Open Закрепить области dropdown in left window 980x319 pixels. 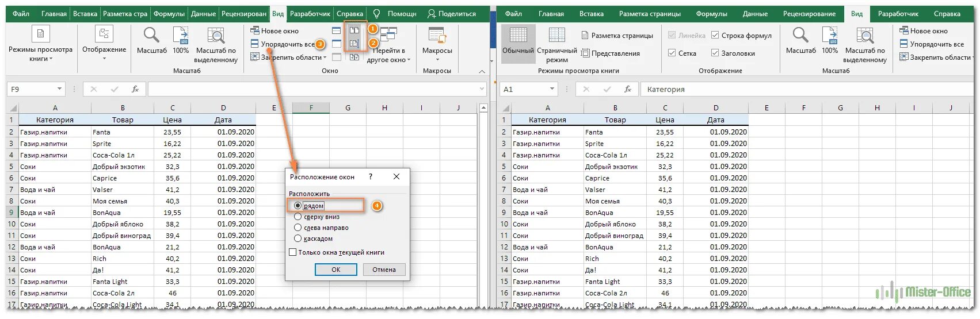288,57
